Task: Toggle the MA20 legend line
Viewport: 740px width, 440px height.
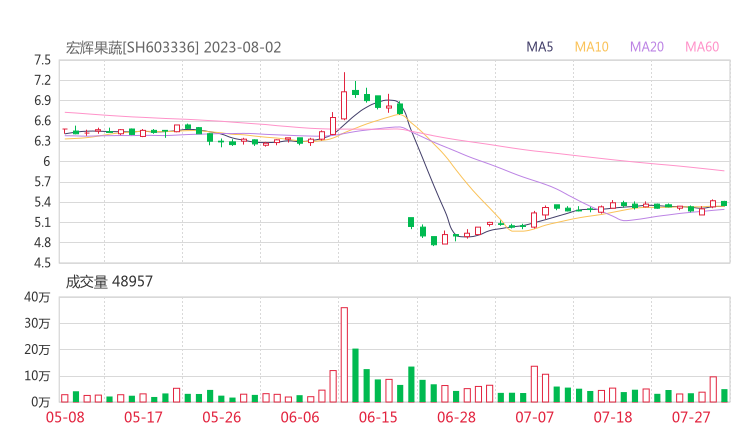Action: click(x=647, y=47)
